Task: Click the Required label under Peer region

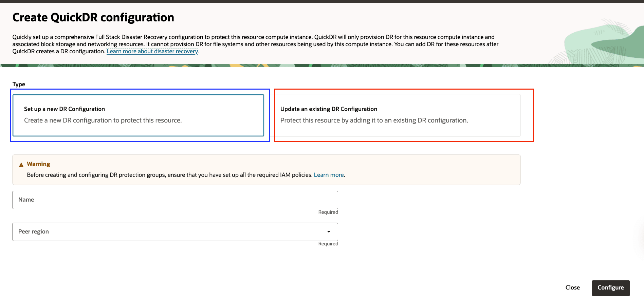Action: click(x=328, y=244)
